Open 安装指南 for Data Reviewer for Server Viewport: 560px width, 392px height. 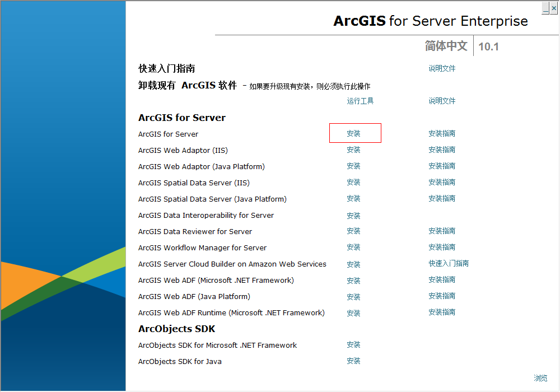pos(442,231)
